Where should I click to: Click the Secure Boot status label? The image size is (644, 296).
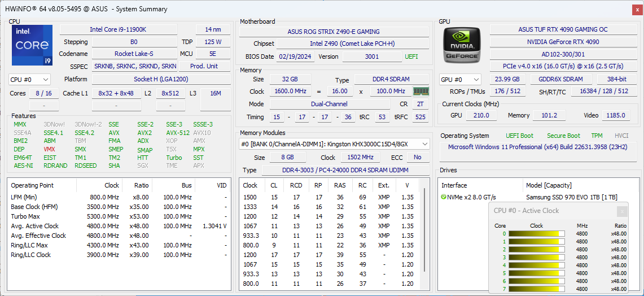[563, 136]
